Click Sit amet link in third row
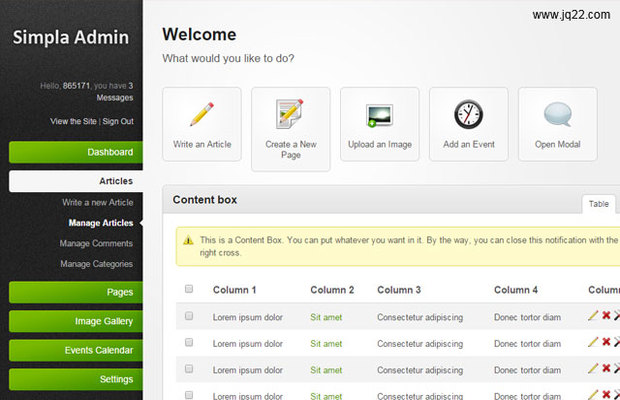 coord(326,370)
